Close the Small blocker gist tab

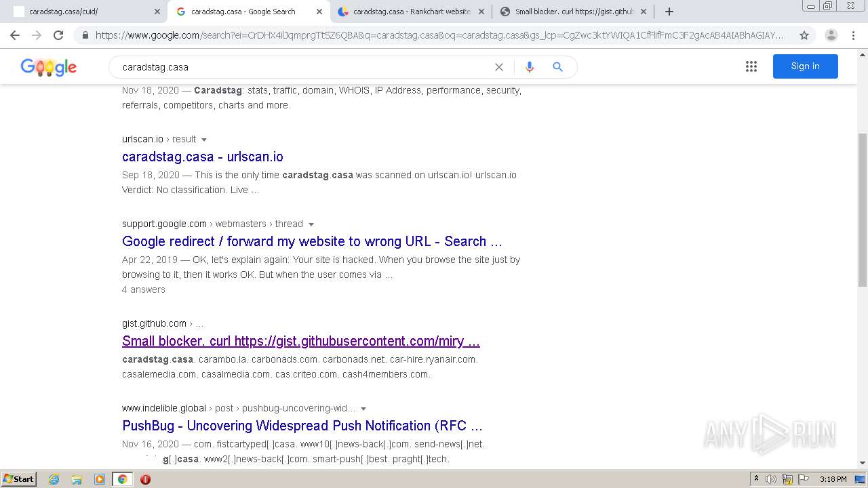click(644, 12)
